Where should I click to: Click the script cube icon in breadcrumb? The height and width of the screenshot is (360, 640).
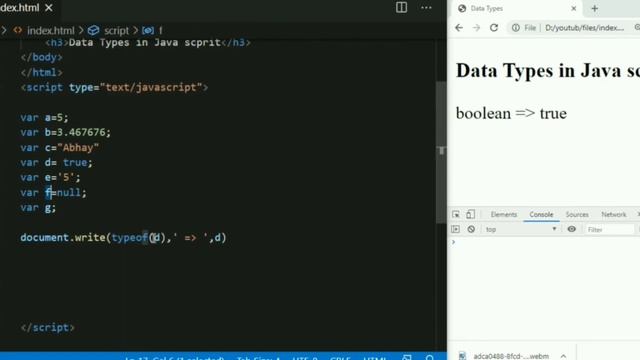(x=93, y=30)
